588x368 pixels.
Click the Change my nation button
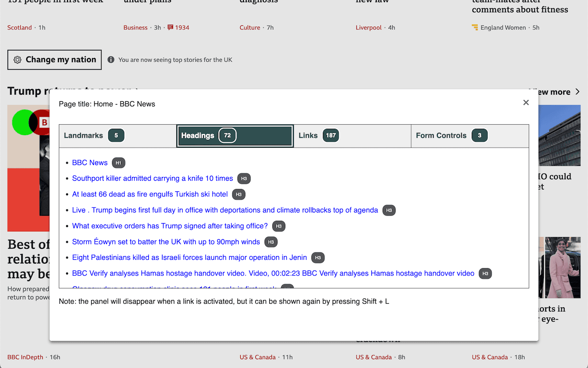click(x=54, y=60)
